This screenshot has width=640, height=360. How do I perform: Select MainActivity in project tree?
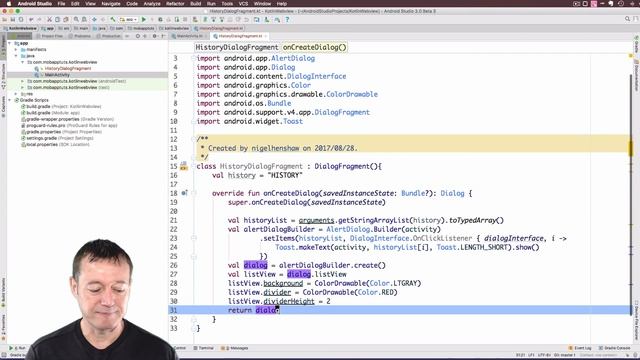(57, 75)
